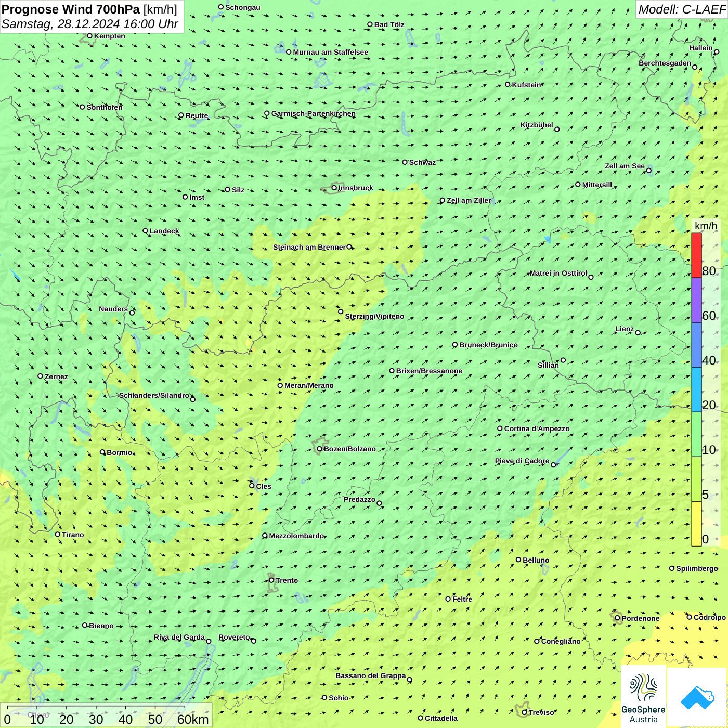Click the 'Spilimbergo' label
728x728 pixels.
tap(697, 568)
